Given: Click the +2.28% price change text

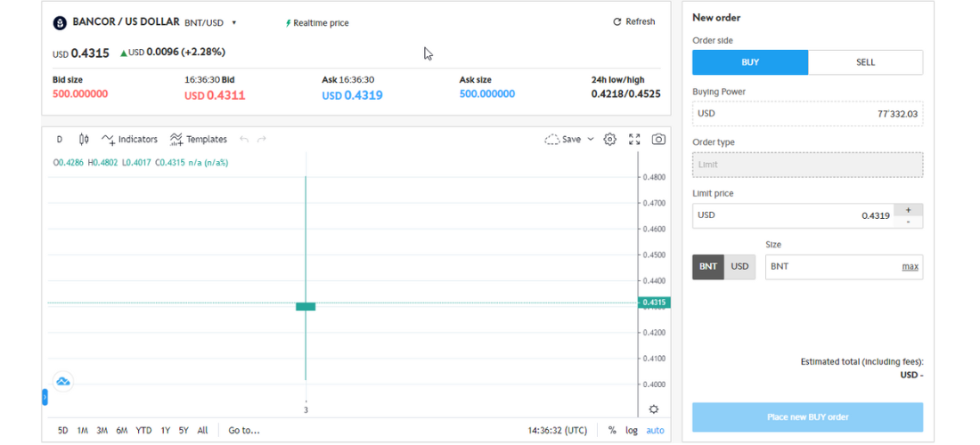Looking at the screenshot, I should [x=203, y=52].
